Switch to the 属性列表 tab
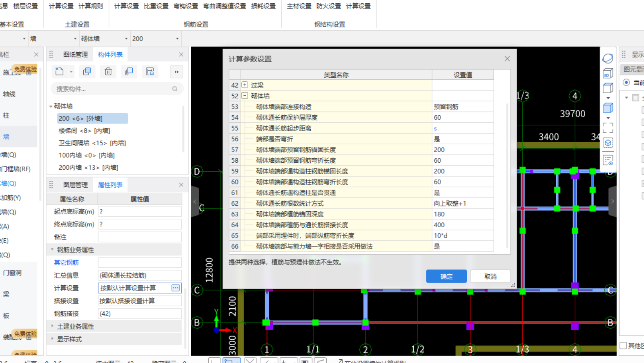Screen dimensions: 644x363 [x=110, y=185]
